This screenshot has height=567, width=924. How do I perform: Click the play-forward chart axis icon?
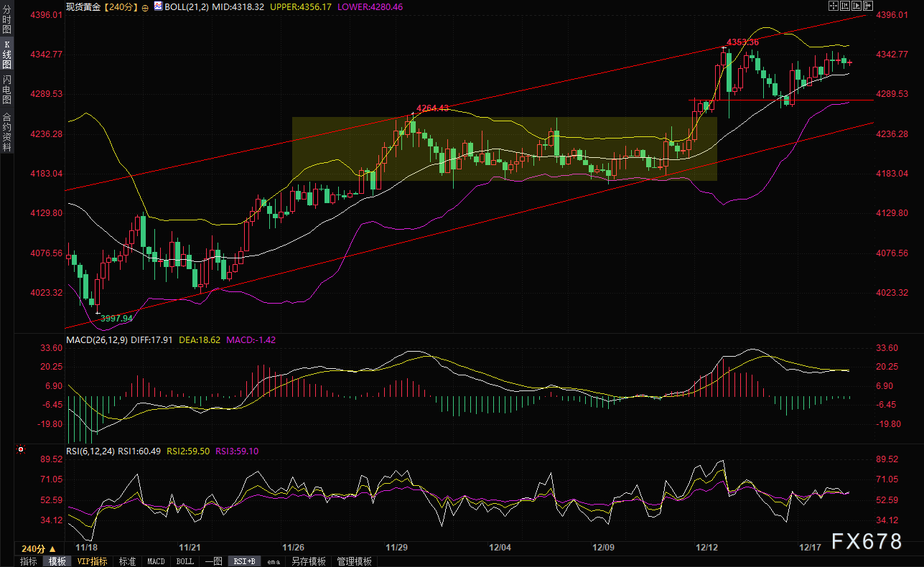point(857,6)
